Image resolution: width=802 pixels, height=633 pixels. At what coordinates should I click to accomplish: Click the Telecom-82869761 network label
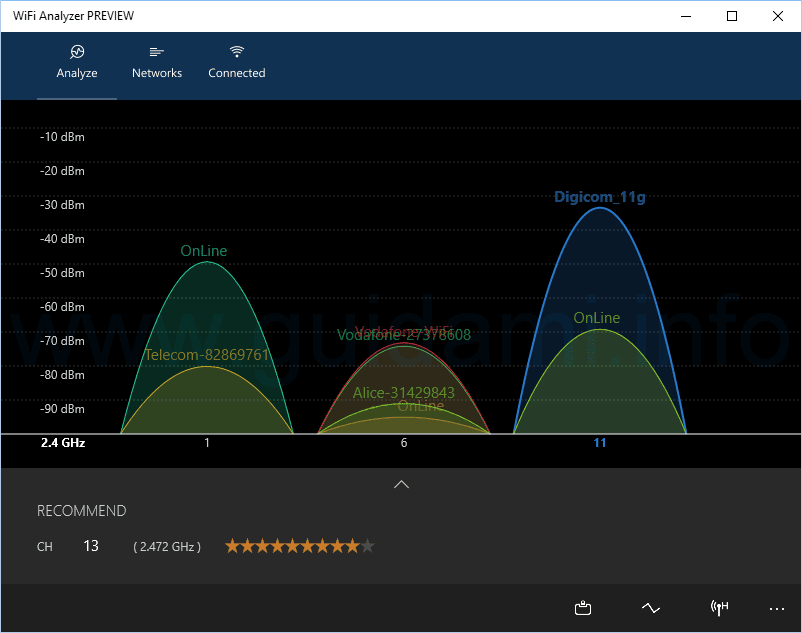pyautogui.click(x=207, y=354)
